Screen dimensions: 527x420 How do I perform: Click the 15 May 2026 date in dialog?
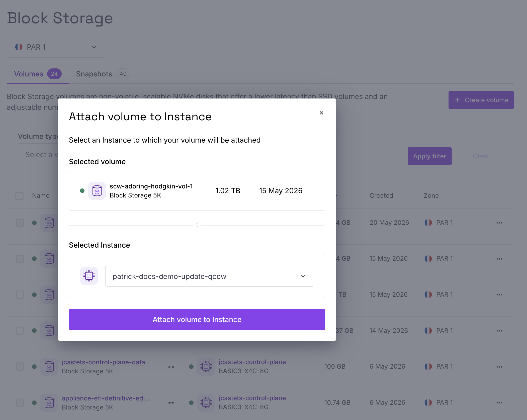click(281, 191)
